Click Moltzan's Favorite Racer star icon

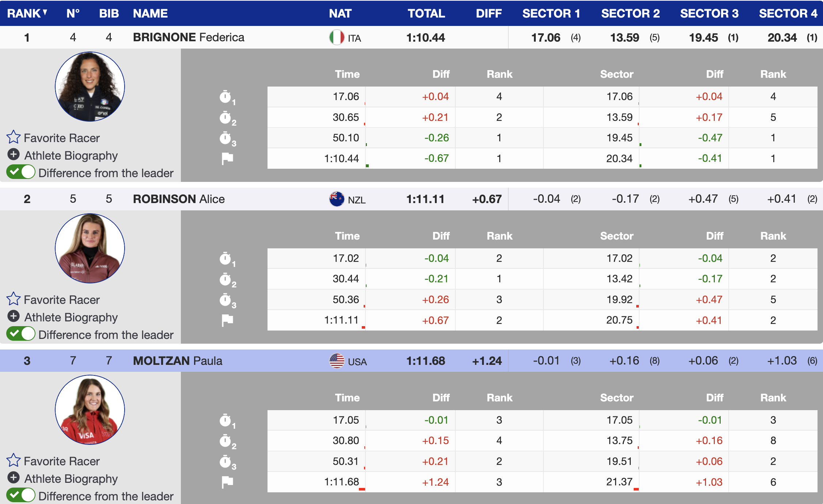click(14, 461)
